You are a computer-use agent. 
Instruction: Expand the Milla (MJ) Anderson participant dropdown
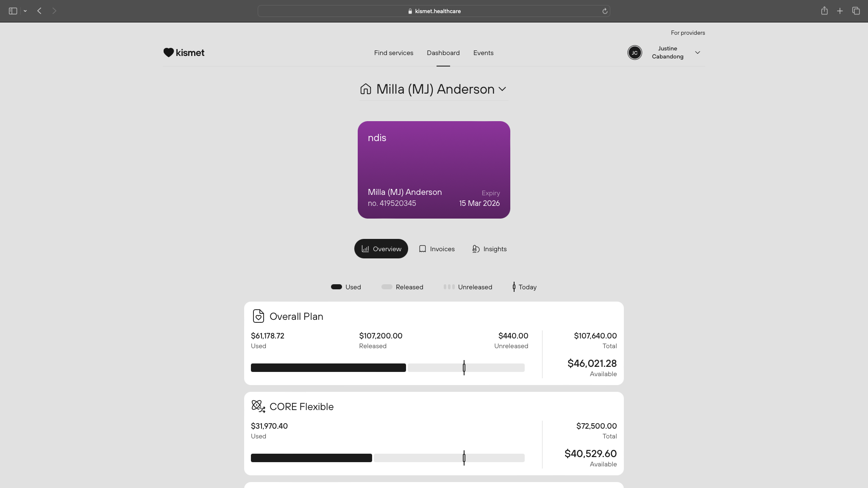[502, 89]
